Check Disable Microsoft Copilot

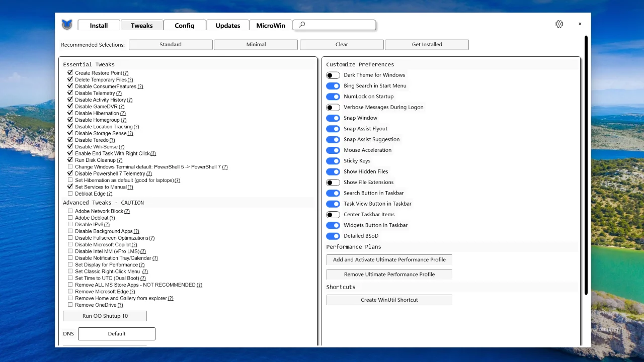[x=70, y=245]
